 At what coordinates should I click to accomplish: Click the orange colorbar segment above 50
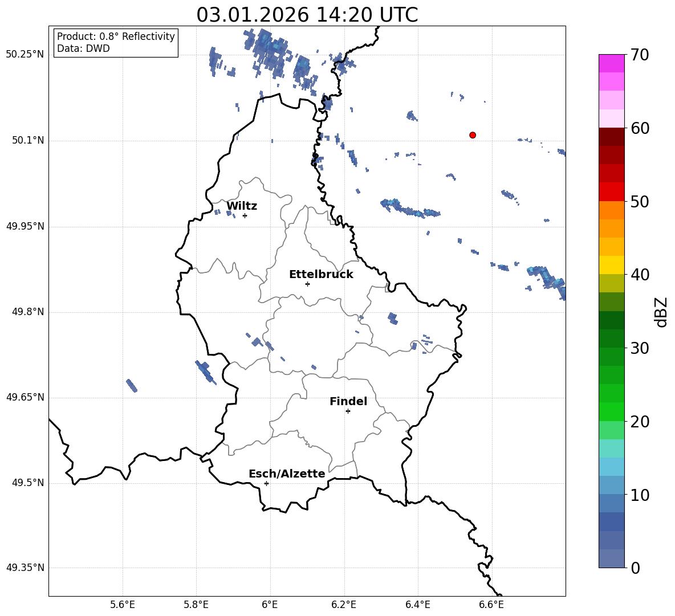pos(612,210)
